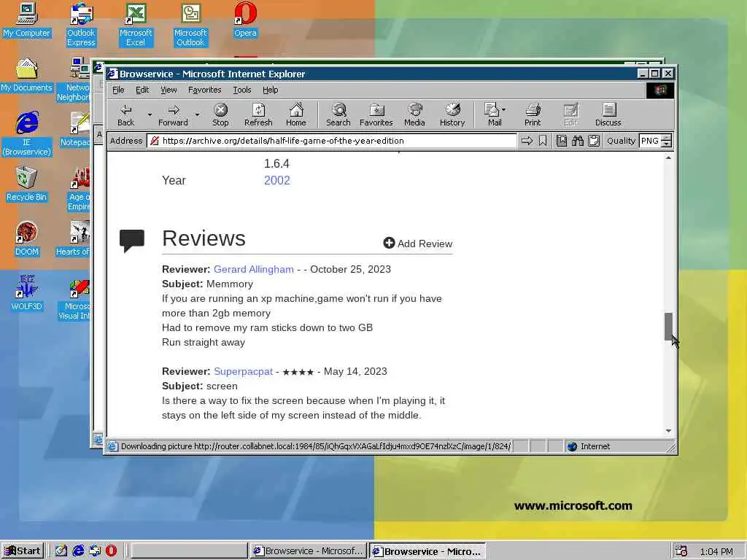
Task: Launch Opera from the quick launch bar
Action: (111, 551)
